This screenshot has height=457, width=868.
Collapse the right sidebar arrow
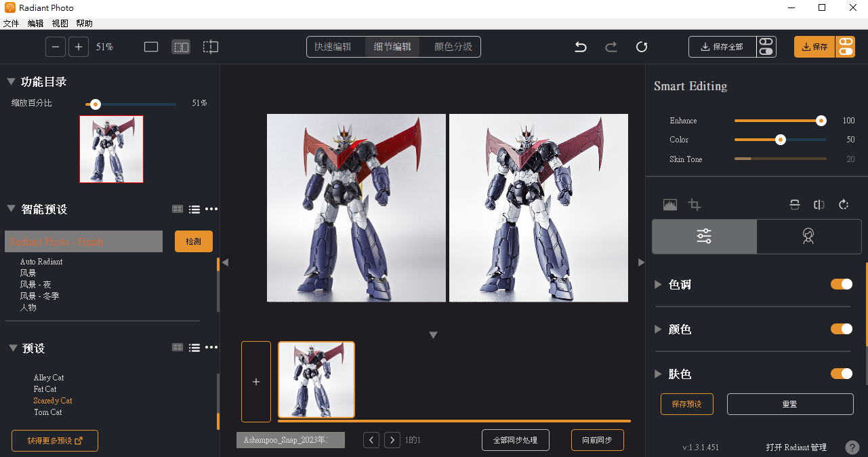[641, 262]
